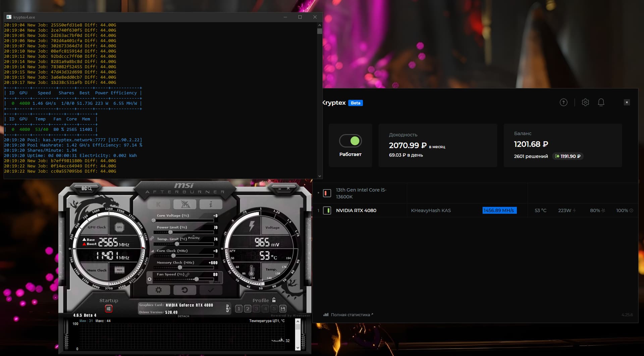Click the payout 1191.90 ₽ button

coord(568,156)
